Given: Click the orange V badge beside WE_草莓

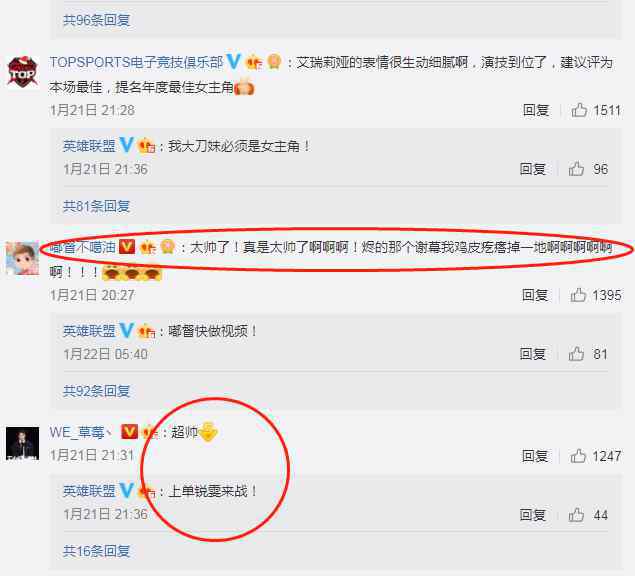Looking at the screenshot, I should pyautogui.click(x=129, y=431).
